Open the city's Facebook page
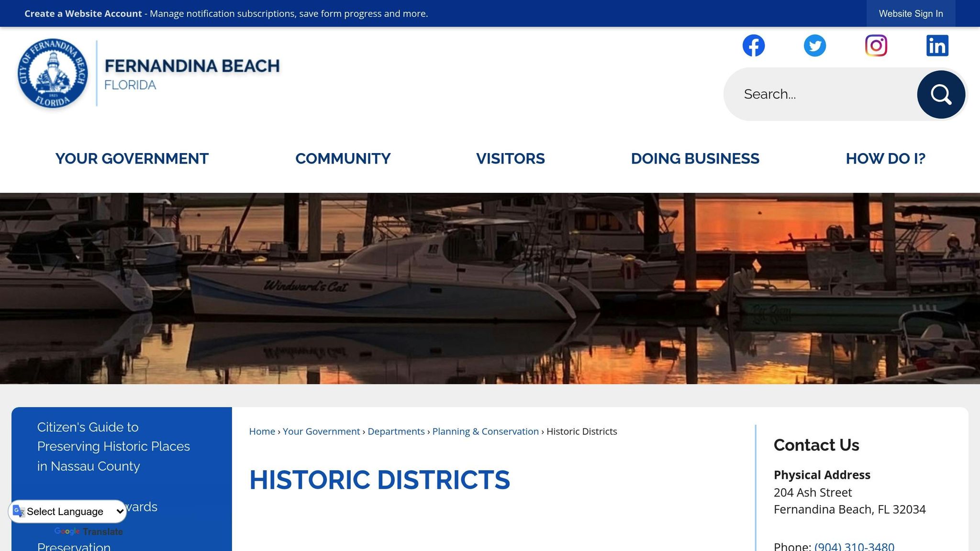Screen dimensions: 980x551 point(753,46)
